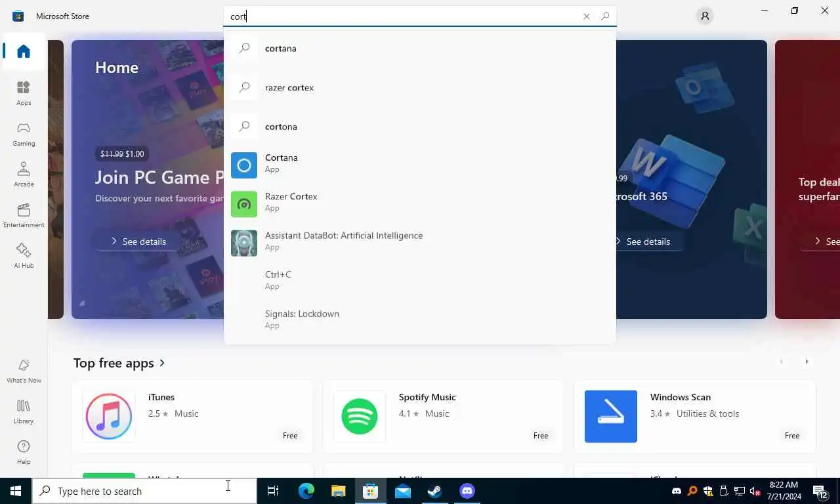Open Signals: Lockdown app result
The image size is (840, 504).
click(420, 320)
